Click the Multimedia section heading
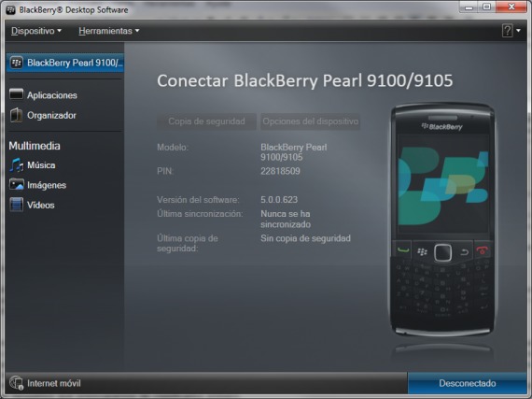This screenshot has width=532, height=399. (35, 146)
